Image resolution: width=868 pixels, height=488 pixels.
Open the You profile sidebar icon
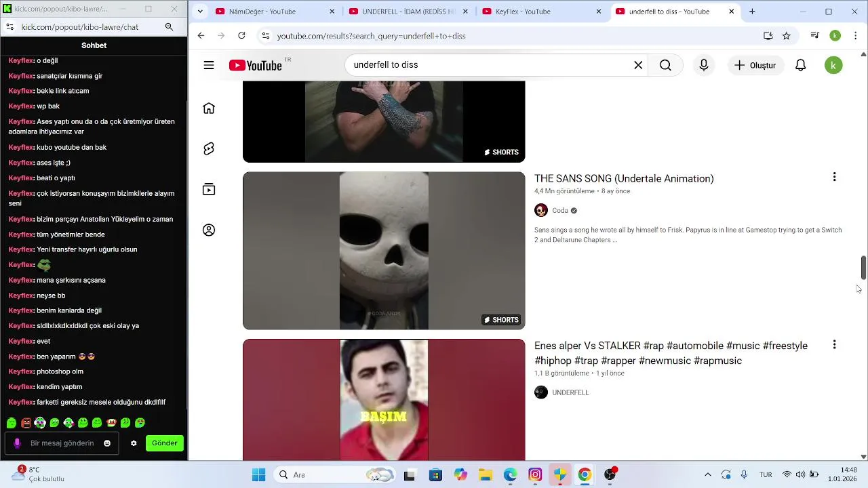tap(209, 230)
